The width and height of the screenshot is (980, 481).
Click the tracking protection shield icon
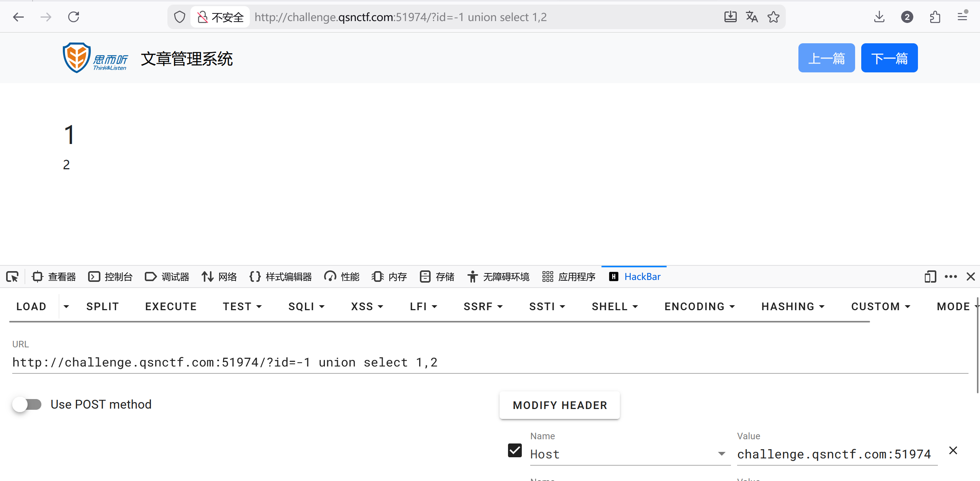(179, 17)
